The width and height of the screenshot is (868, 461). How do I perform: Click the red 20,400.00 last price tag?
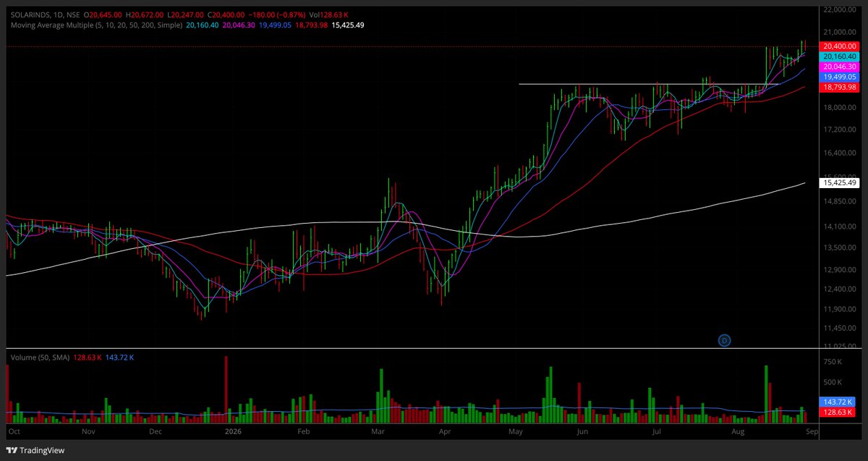[x=839, y=46]
